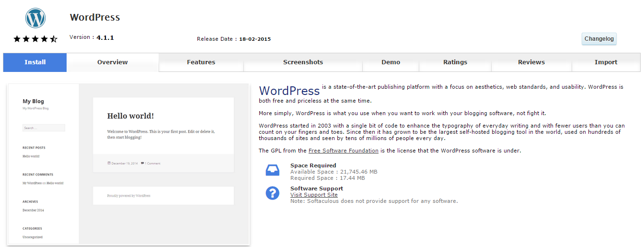Follow the Free Software Foundation link
The image size is (644, 247).
pyautogui.click(x=343, y=151)
